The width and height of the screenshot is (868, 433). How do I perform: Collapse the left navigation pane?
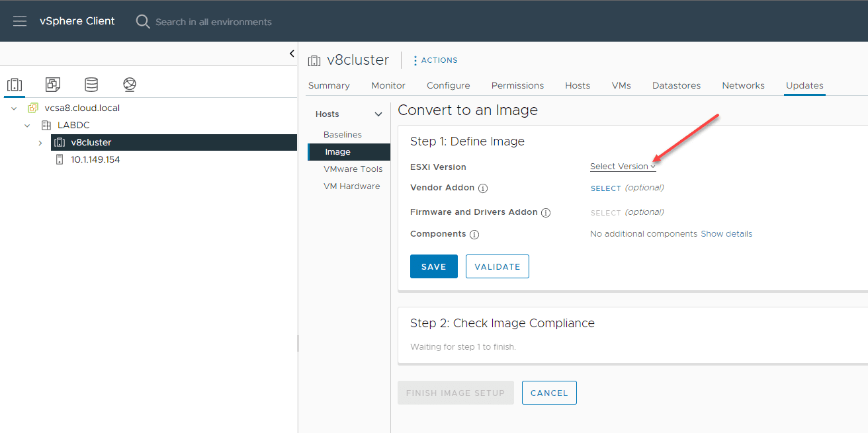click(292, 54)
